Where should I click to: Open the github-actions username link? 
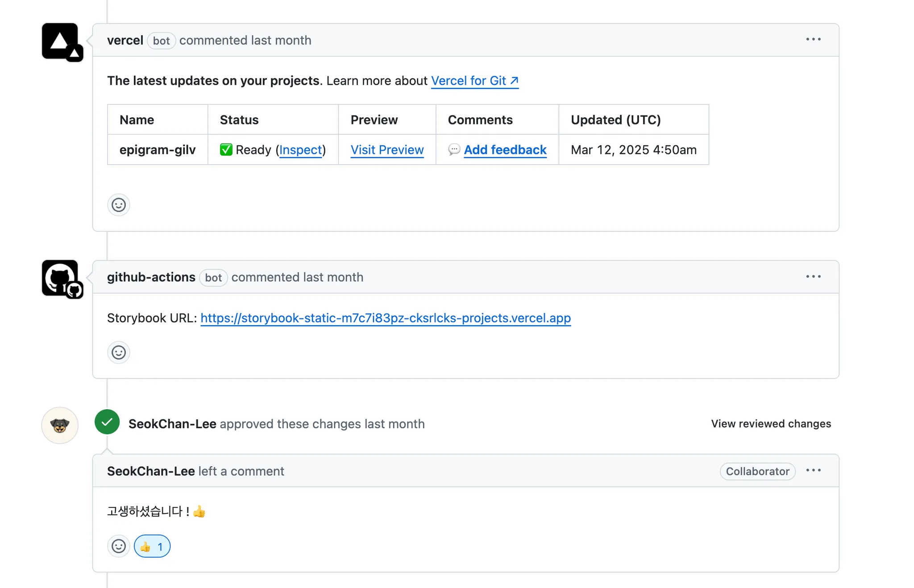click(151, 277)
